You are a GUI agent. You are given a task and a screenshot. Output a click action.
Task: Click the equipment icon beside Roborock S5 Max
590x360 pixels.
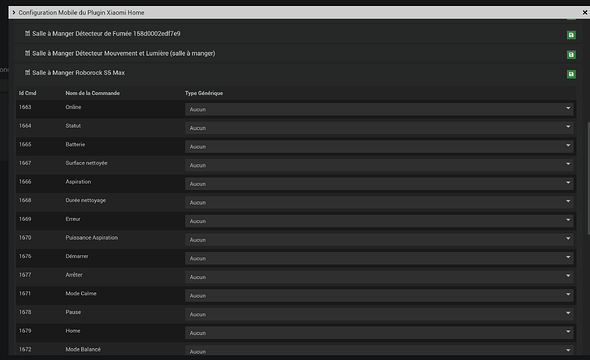point(27,73)
